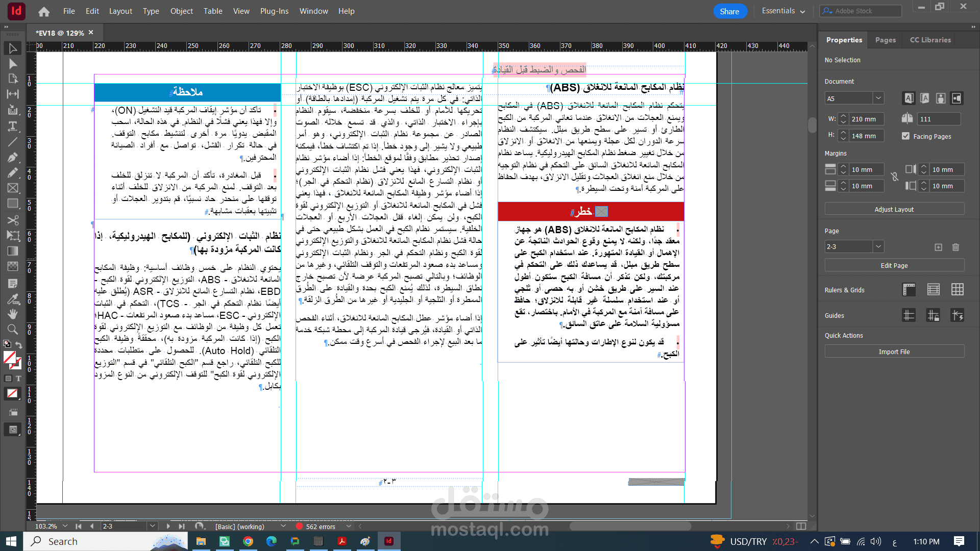This screenshot has width=980, height=551.
Task: Select the Pen tool
Action: (x=13, y=157)
